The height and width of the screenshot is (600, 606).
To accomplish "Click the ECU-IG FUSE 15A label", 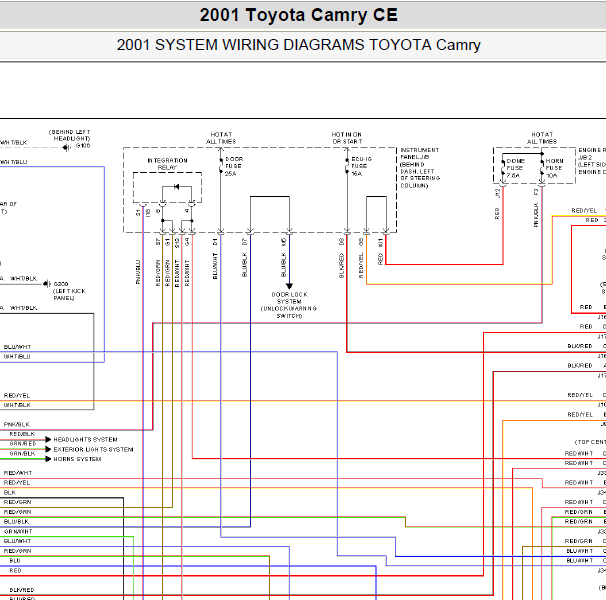I will tap(361, 166).
